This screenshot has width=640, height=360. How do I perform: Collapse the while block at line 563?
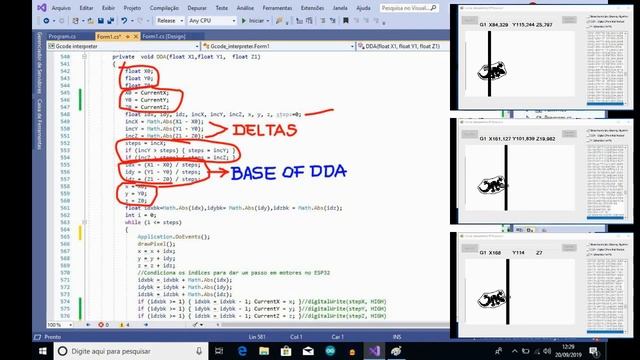(x=84, y=222)
